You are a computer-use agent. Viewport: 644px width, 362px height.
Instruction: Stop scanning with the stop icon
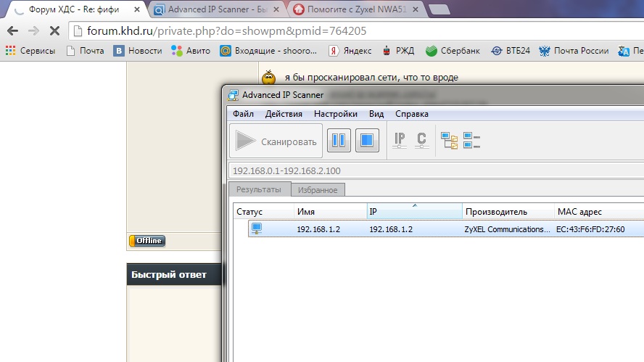coord(367,141)
